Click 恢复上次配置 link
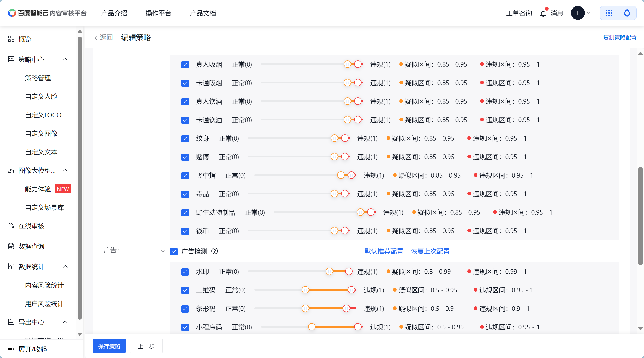The height and width of the screenshot is (358, 644). coord(430,251)
